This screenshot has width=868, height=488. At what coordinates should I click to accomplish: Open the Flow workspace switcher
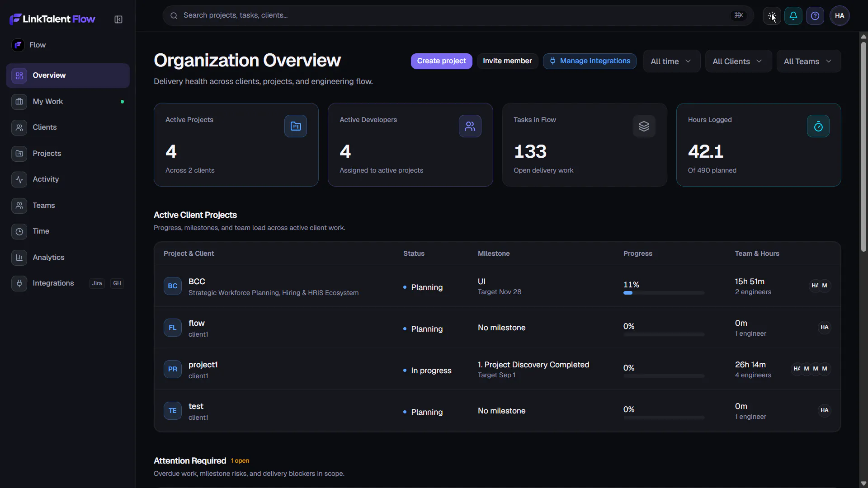(68, 45)
